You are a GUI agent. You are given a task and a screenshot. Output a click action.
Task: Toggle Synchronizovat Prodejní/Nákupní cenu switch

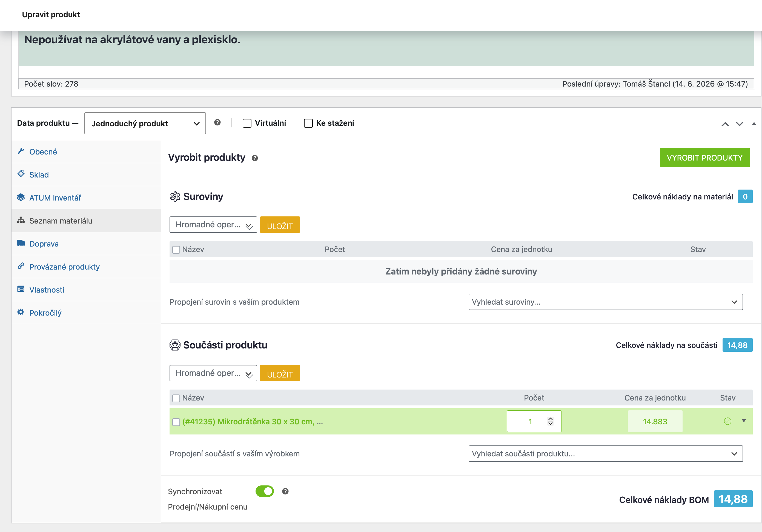point(265,491)
